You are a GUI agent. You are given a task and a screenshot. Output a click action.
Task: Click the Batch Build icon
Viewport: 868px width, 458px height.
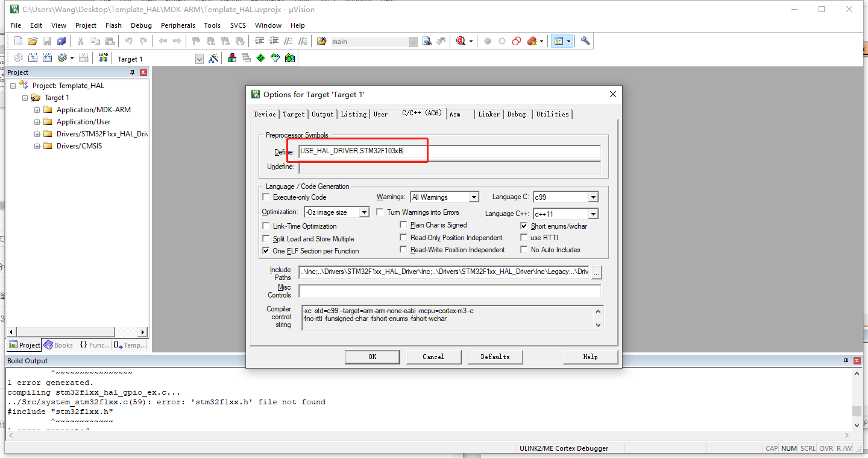coord(62,58)
